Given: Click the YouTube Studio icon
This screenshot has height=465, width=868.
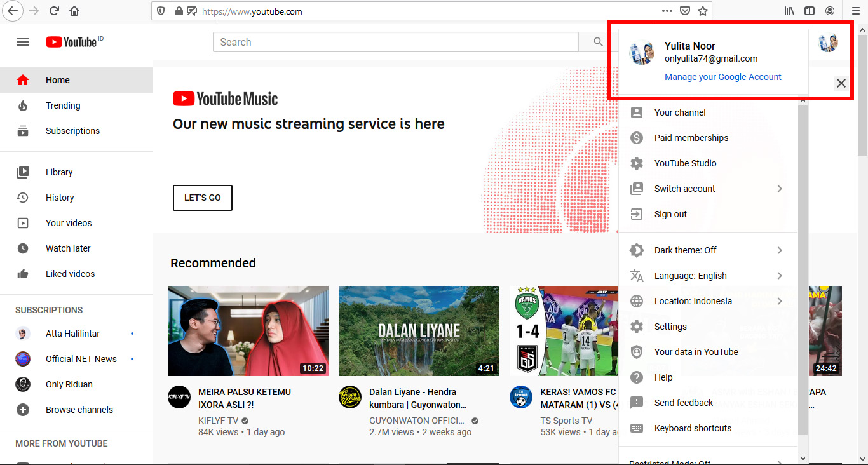Looking at the screenshot, I should (x=636, y=163).
